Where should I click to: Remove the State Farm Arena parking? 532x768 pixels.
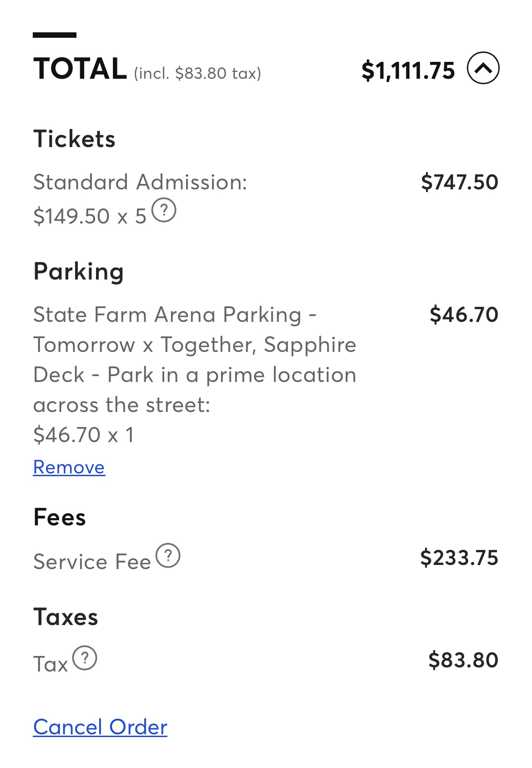point(69,467)
